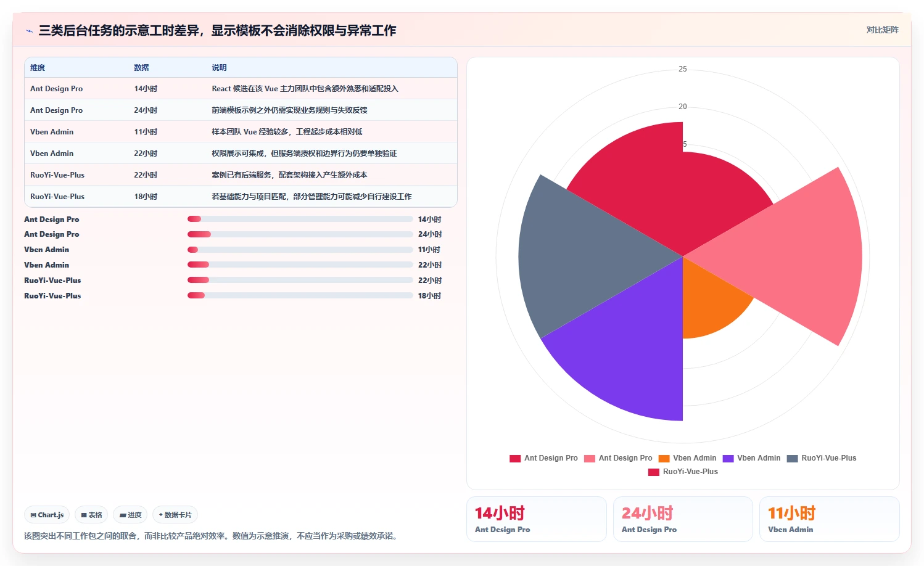924x566 pixels.
Task: Click the progress bar labeled 14小时
Action: pos(300,219)
